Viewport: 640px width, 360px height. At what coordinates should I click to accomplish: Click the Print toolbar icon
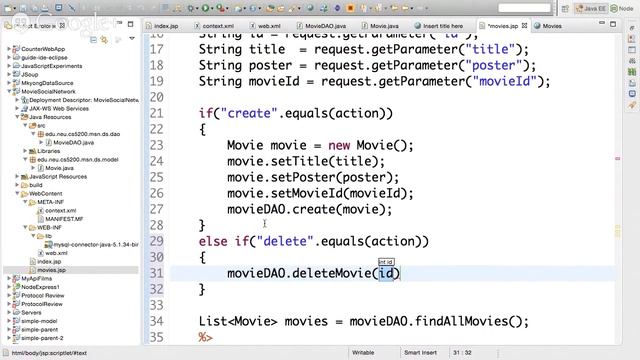click(45, 8)
